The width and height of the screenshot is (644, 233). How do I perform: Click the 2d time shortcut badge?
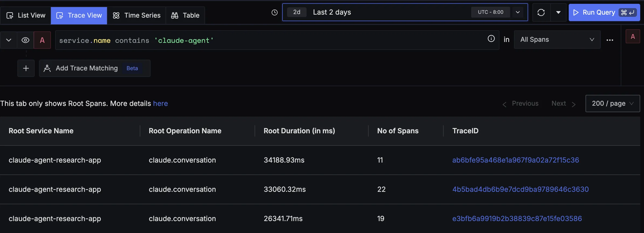tap(297, 12)
